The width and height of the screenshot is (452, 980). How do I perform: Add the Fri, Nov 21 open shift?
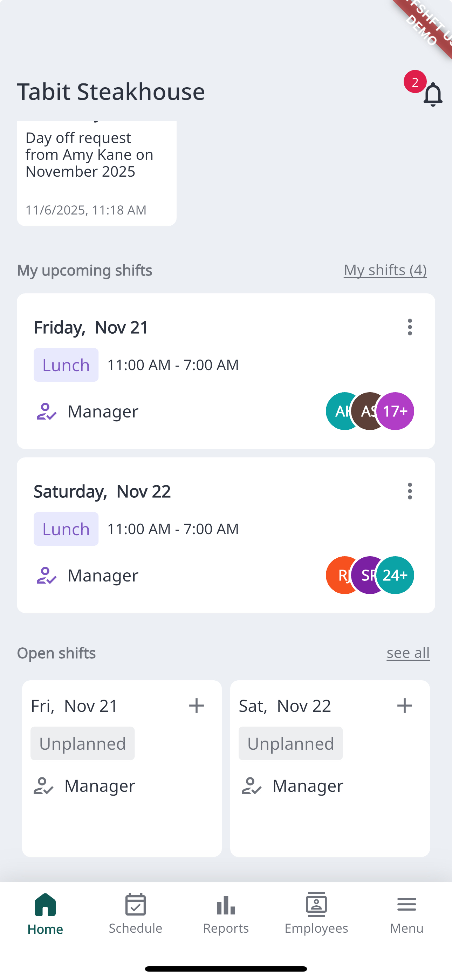pos(196,706)
